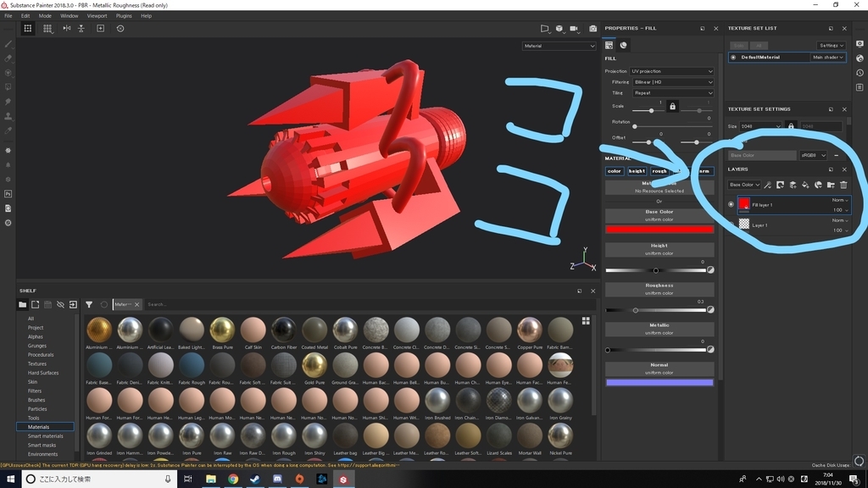
Task: Click the shelf filter funnel icon
Action: click(89, 304)
